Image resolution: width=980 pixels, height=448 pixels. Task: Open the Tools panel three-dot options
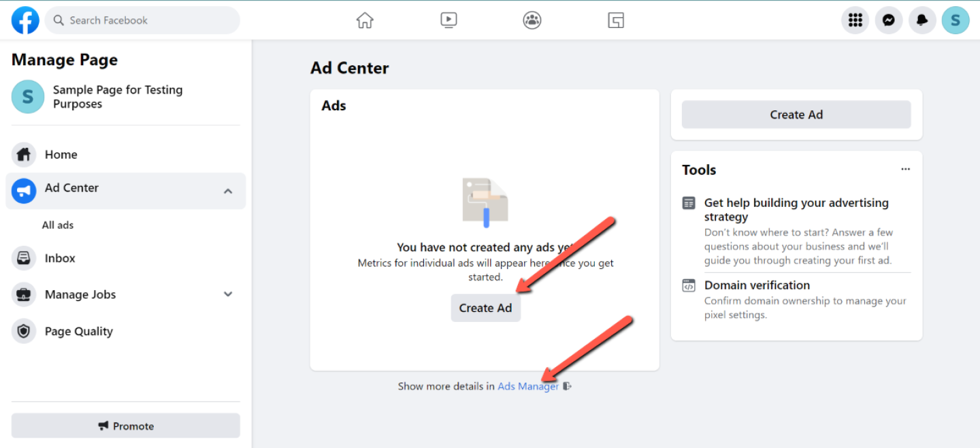[x=905, y=170]
